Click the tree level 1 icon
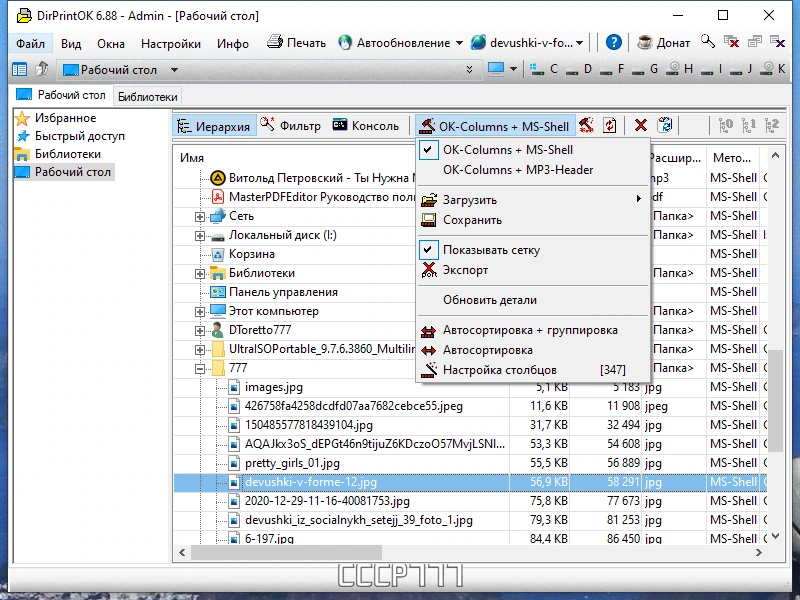 pos(748,126)
